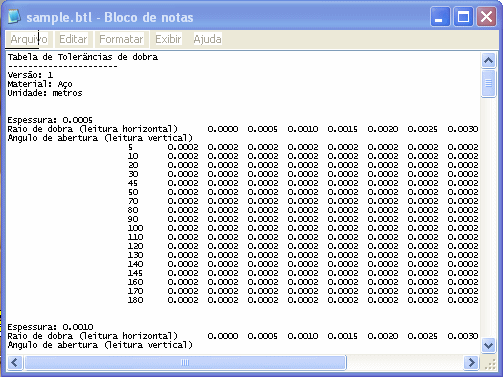Click angle value 90 row label
This screenshot has width=503, height=377.
(x=133, y=219)
